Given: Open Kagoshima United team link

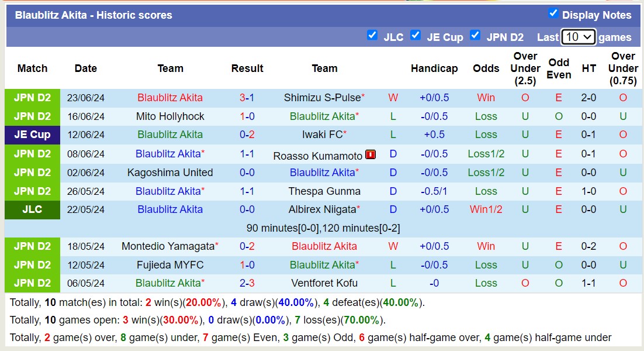Looking at the screenshot, I should 170,173.
